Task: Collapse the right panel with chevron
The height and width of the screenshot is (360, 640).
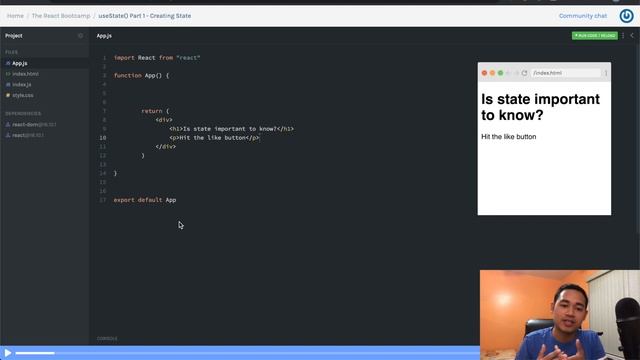Action: (x=632, y=36)
